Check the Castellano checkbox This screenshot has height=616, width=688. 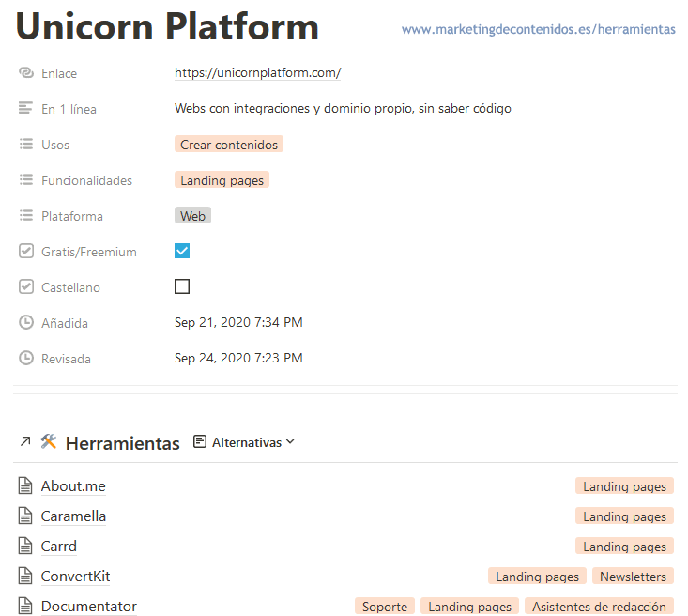point(182,286)
